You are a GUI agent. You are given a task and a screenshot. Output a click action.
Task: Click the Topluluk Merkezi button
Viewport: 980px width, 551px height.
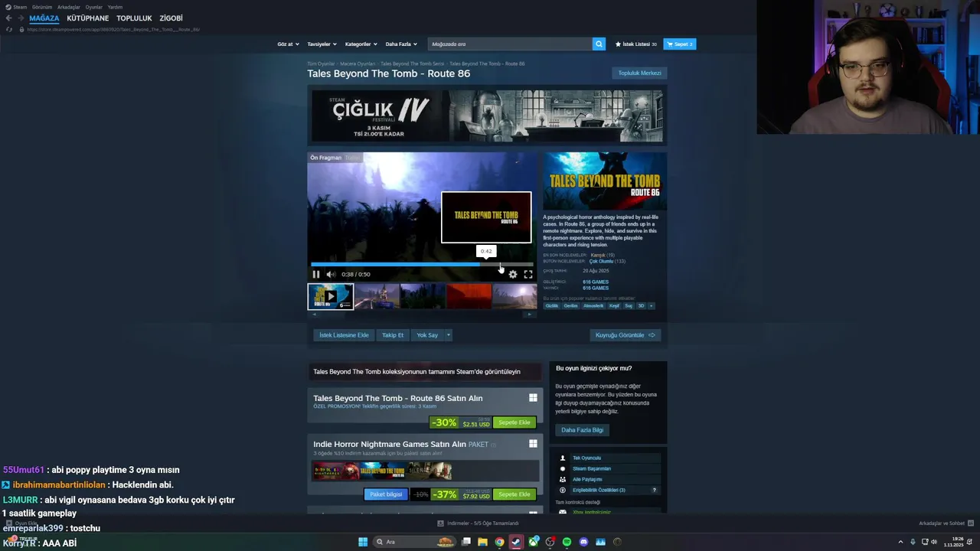[x=639, y=73]
